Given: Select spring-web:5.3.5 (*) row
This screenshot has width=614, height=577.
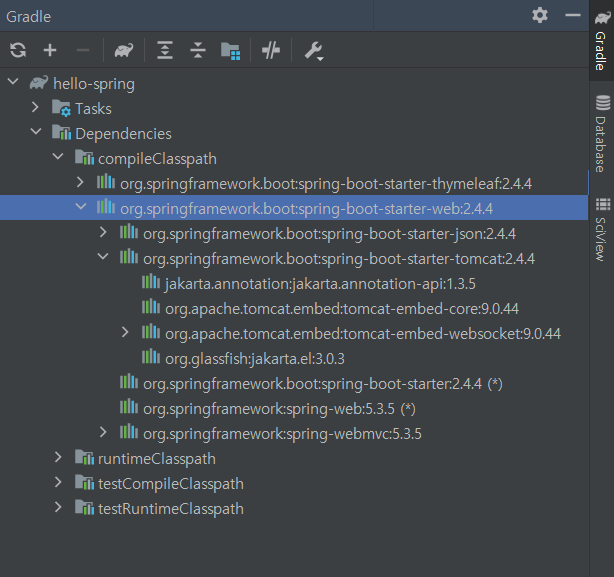Looking at the screenshot, I should click(x=294, y=409).
